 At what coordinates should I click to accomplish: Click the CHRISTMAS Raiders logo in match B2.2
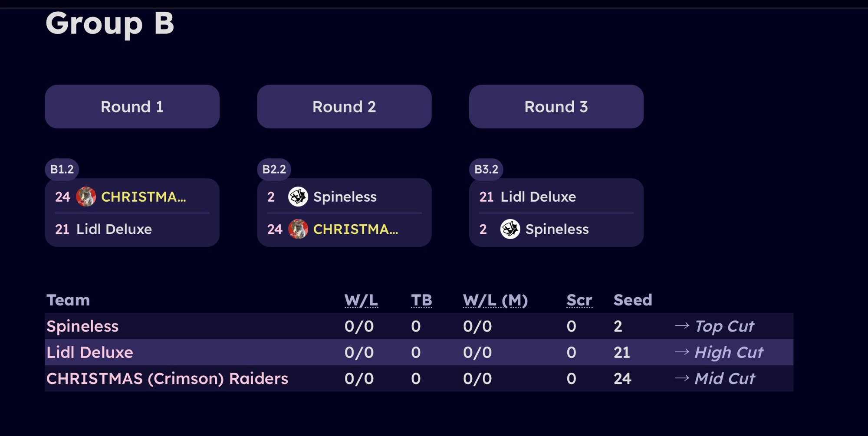tap(298, 229)
